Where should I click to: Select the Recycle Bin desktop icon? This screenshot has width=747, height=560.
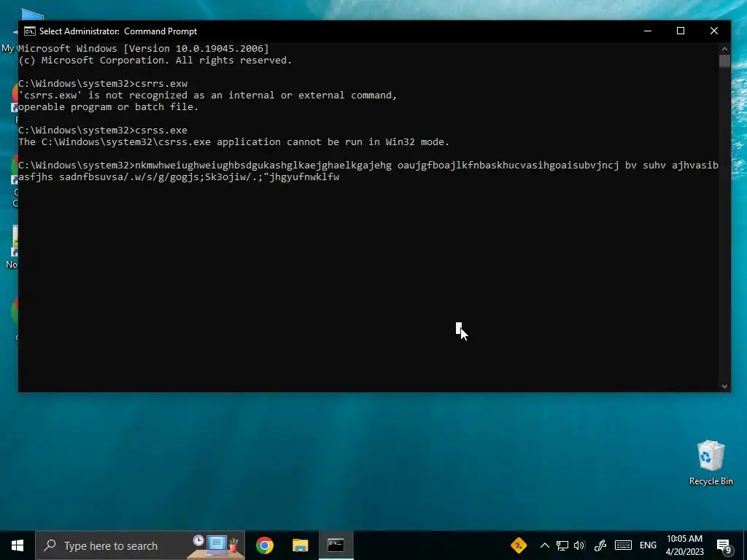pos(711,463)
